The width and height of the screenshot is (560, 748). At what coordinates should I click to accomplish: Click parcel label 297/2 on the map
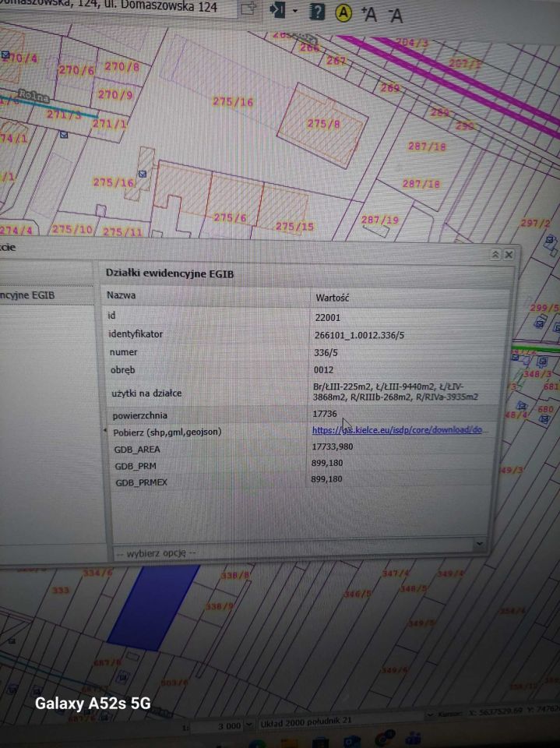(535, 223)
